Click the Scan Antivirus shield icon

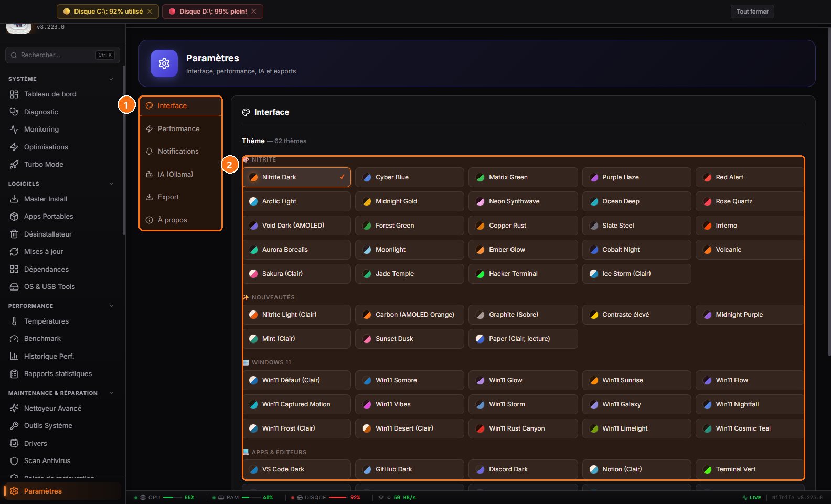coord(14,460)
